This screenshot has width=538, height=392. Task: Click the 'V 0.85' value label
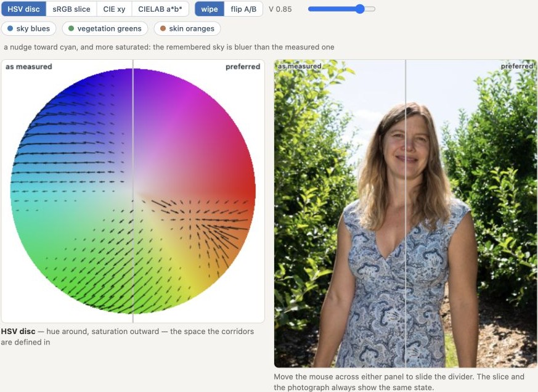click(x=280, y=9)
